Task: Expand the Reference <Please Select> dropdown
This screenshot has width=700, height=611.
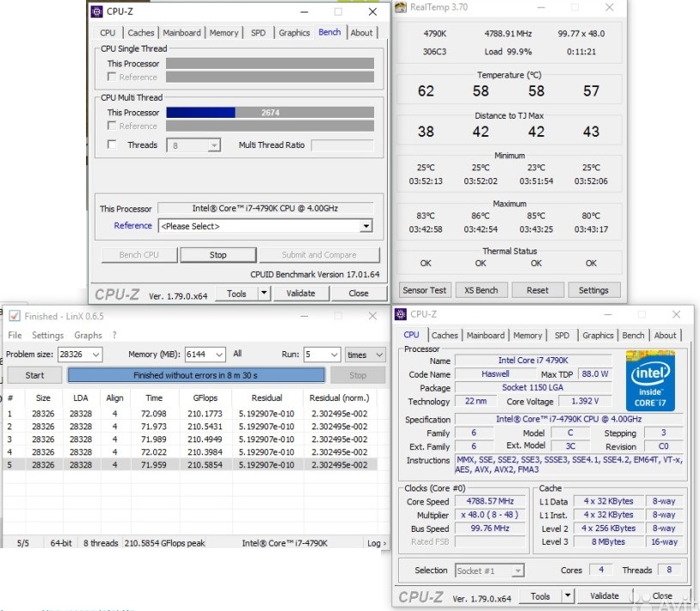Action: (366, 226)
